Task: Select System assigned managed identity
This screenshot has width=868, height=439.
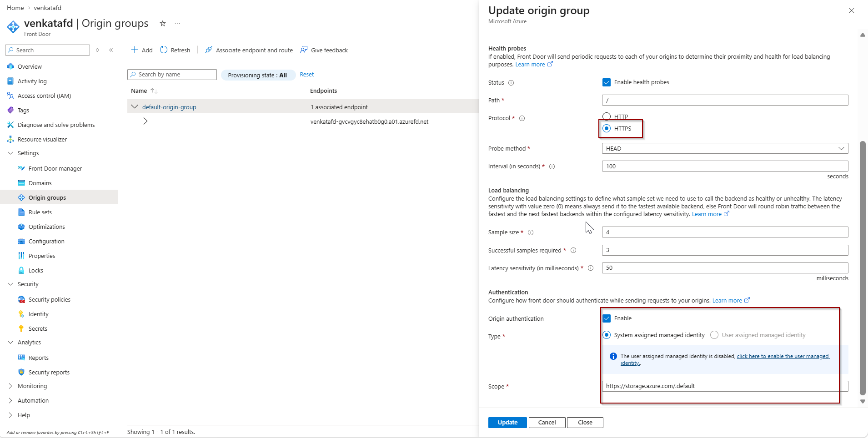Action: point(607,335)
